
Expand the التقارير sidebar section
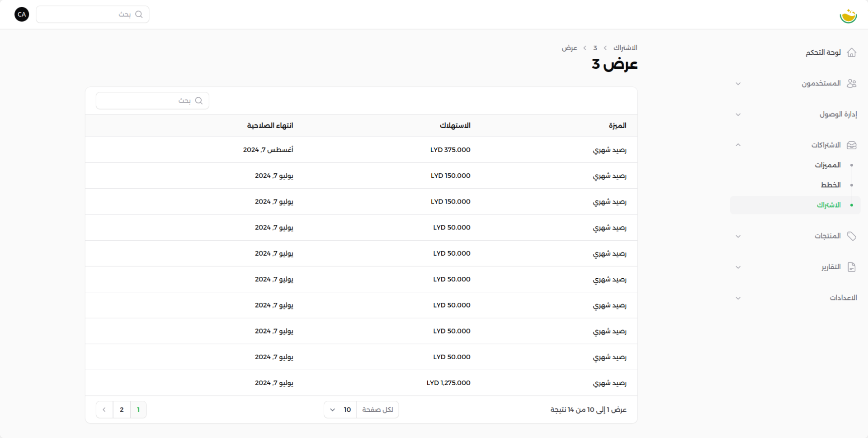[738, 267]
